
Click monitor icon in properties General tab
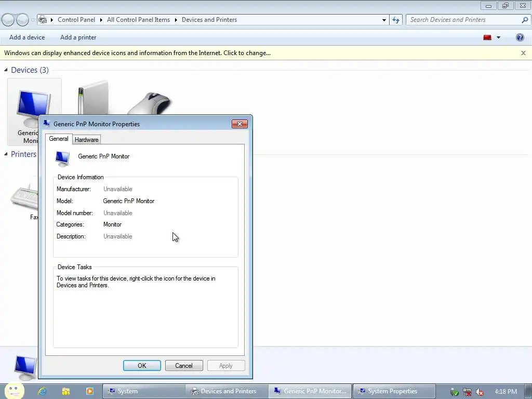tap(62, 158)
